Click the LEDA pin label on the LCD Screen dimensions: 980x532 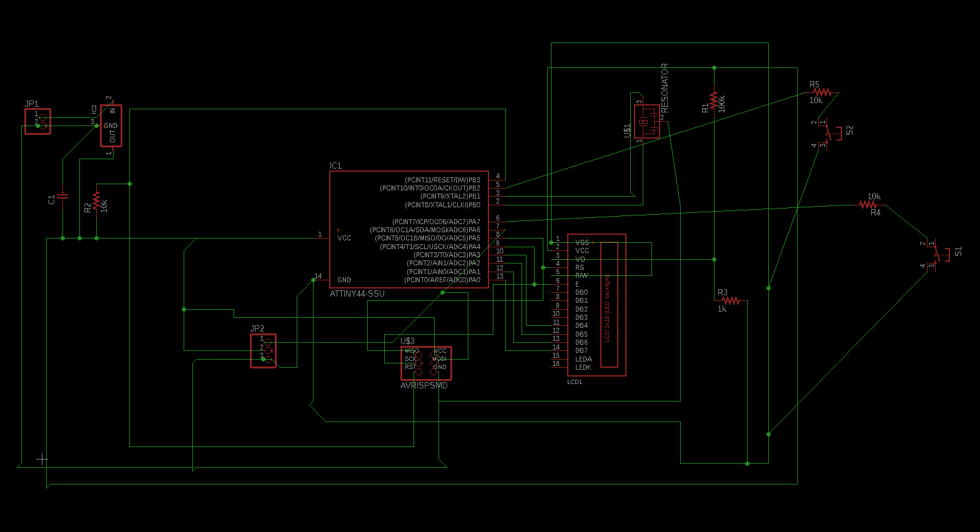coord(583,359)
